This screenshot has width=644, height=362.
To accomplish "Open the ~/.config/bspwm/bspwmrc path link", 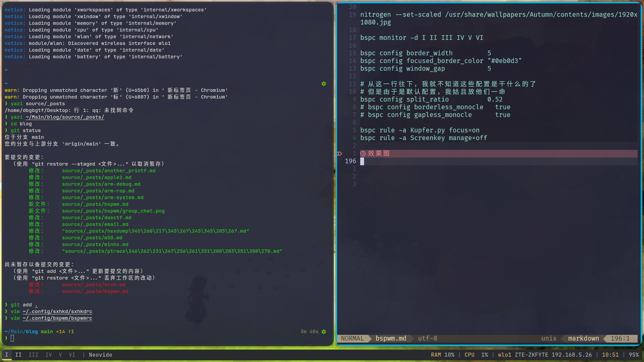I will 57,318.
